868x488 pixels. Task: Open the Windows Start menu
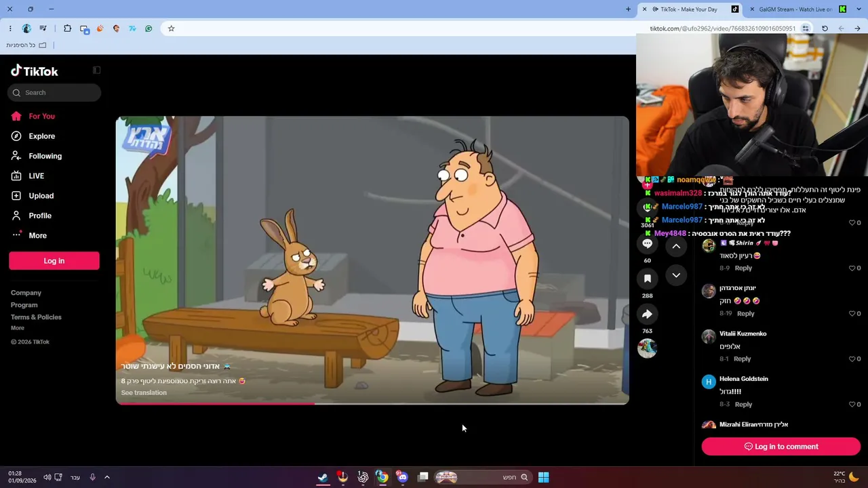point(543,477)
